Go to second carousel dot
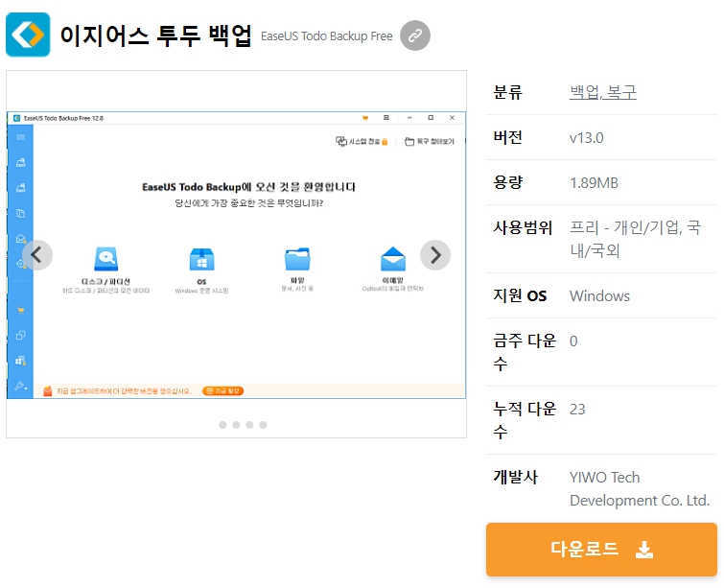 pyautogui.click(x=236, y=425)
